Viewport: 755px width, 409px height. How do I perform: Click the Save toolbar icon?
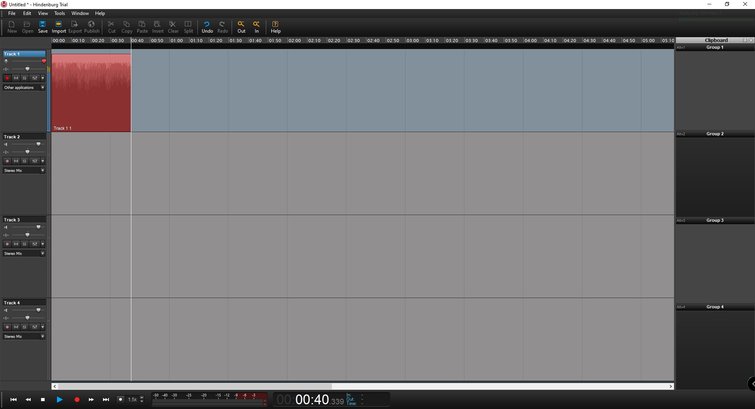(x=43, y=25)
